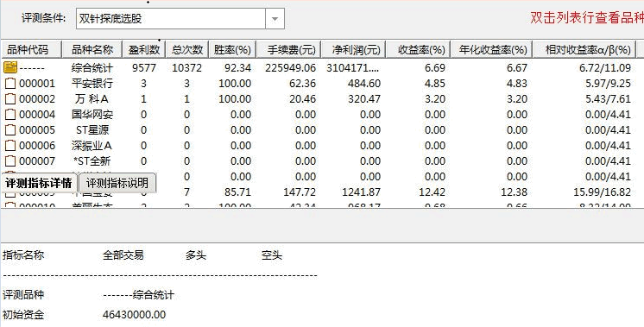Viewport: 644px width, 327px height.
Task: Click the 指标名称 label
Action: click(23, 255)
